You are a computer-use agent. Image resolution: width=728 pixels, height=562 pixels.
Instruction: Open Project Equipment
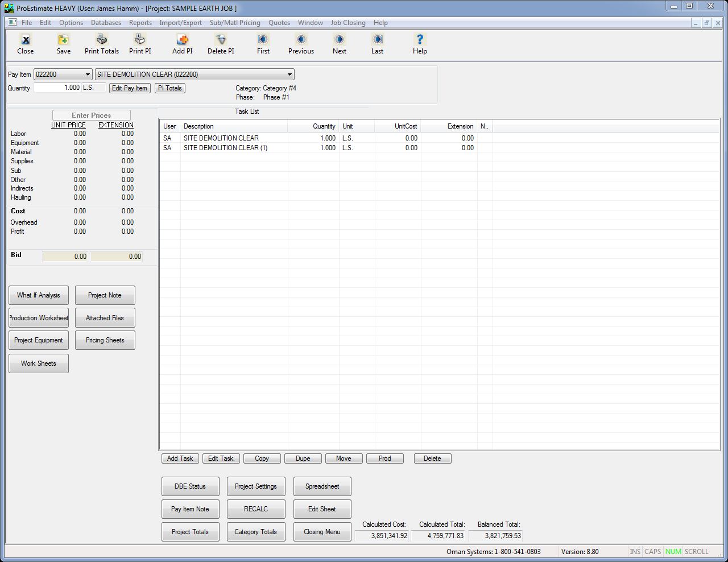click(x=39, y=340)
